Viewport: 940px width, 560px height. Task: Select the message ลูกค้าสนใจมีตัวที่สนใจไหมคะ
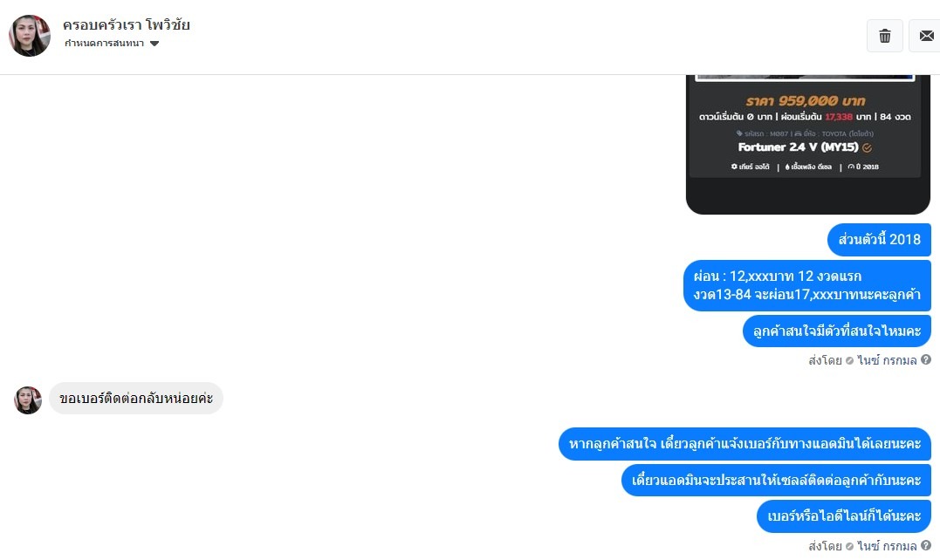(x=837, y=331)
